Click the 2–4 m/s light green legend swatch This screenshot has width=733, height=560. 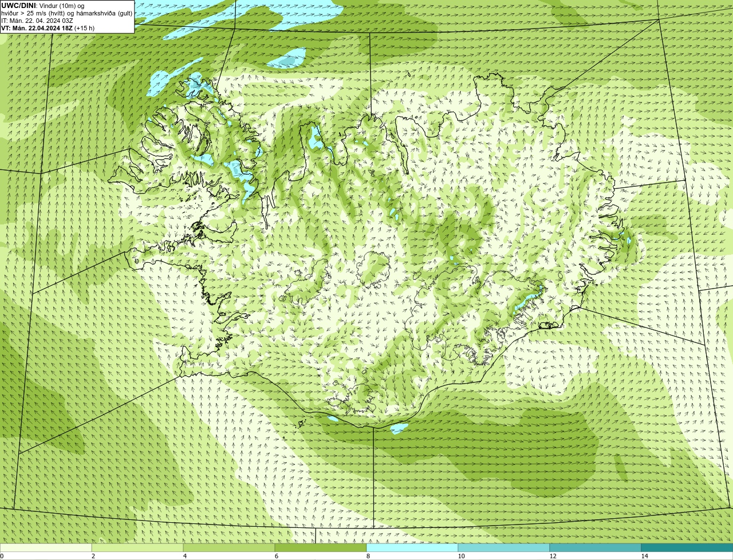pos(137,547)
